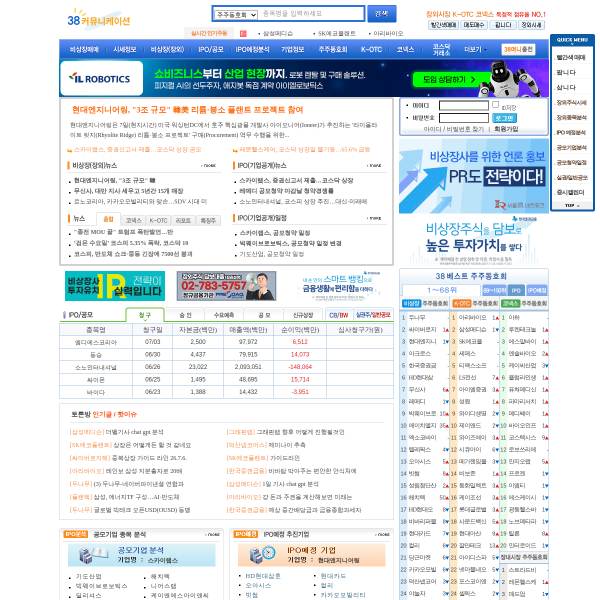
Task: Open K-OTC in the navigation bar
Action: pyautogui.click(x=371, y=49)
